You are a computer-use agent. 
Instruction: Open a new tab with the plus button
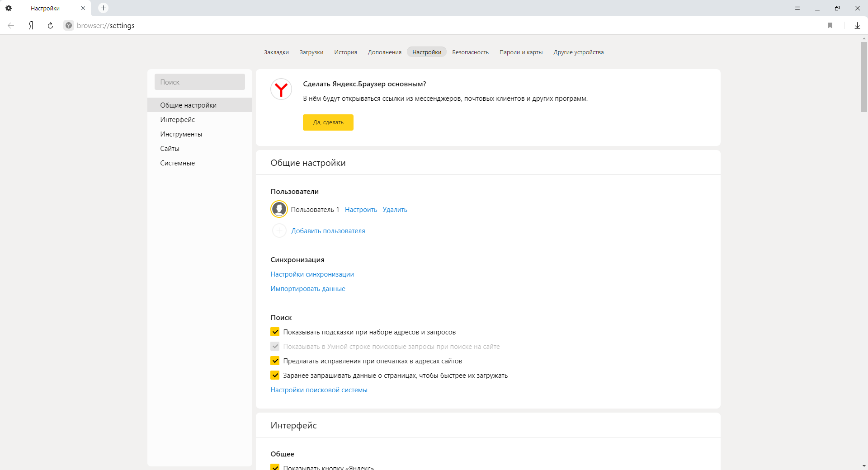(x=103, y=8)
